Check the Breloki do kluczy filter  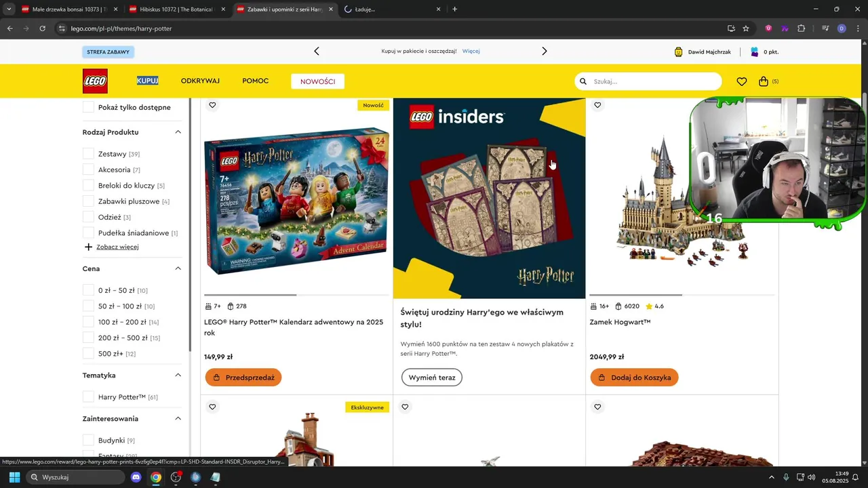click(88, 185)
